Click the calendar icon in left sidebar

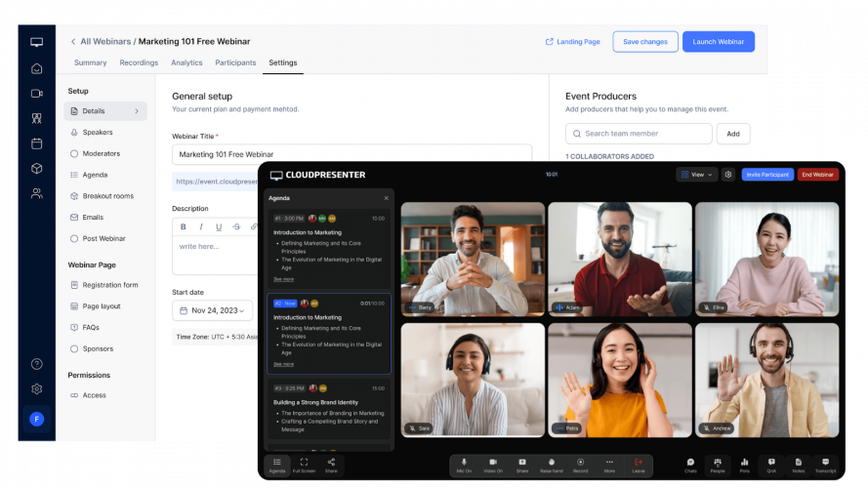click(x=36, y=142)
